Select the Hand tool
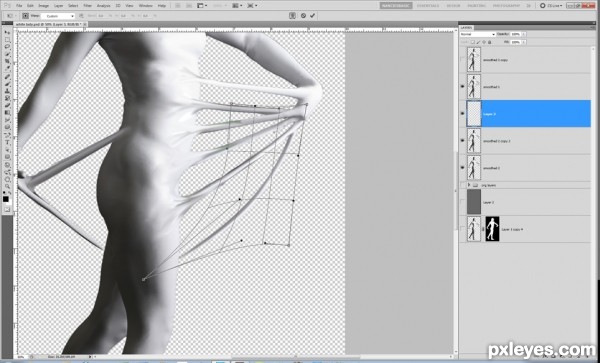 [7, 180]
